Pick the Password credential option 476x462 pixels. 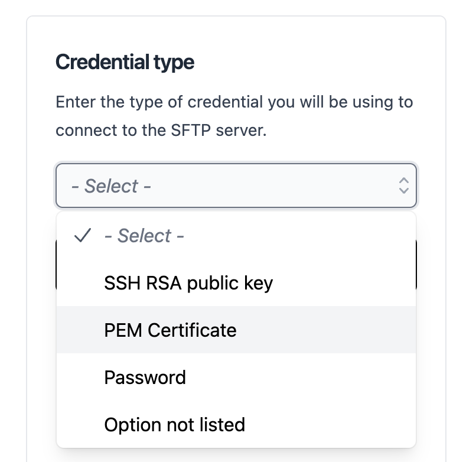145,377
